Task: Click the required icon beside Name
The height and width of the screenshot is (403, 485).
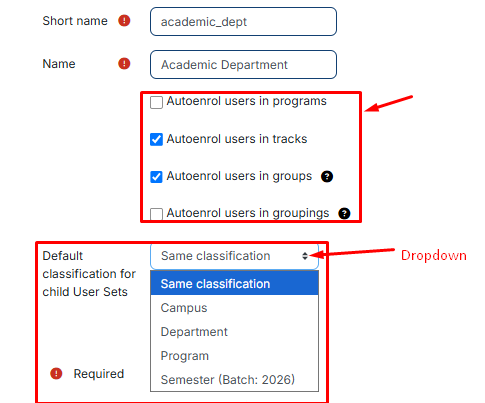Action: [124, 63]
